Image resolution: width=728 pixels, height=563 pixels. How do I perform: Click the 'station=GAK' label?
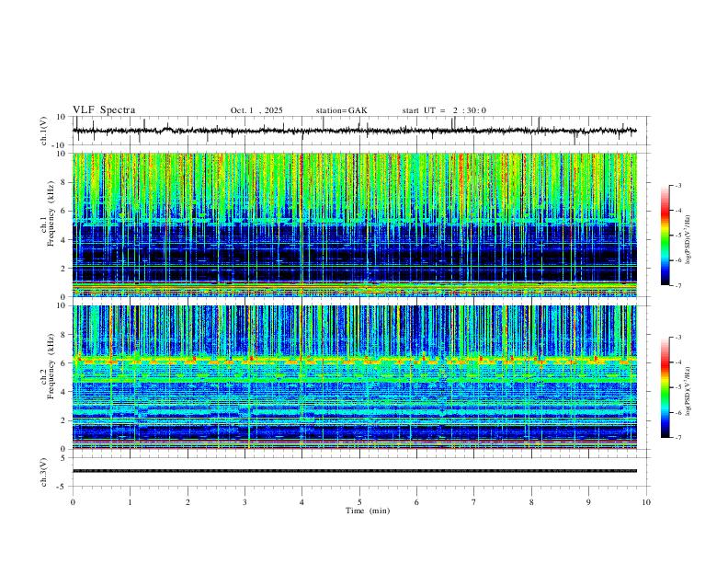pos(341,110)
